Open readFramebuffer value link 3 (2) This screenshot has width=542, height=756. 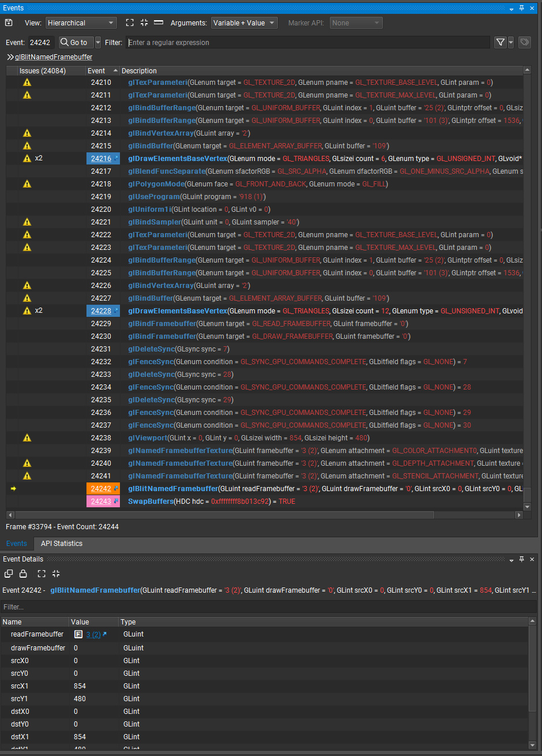93,634
